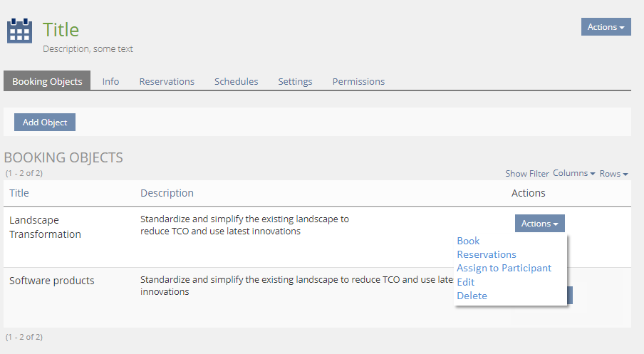This screenshot has width=644, height=354.
Task: Click the calendar icon beside Title
Action: 19,31
